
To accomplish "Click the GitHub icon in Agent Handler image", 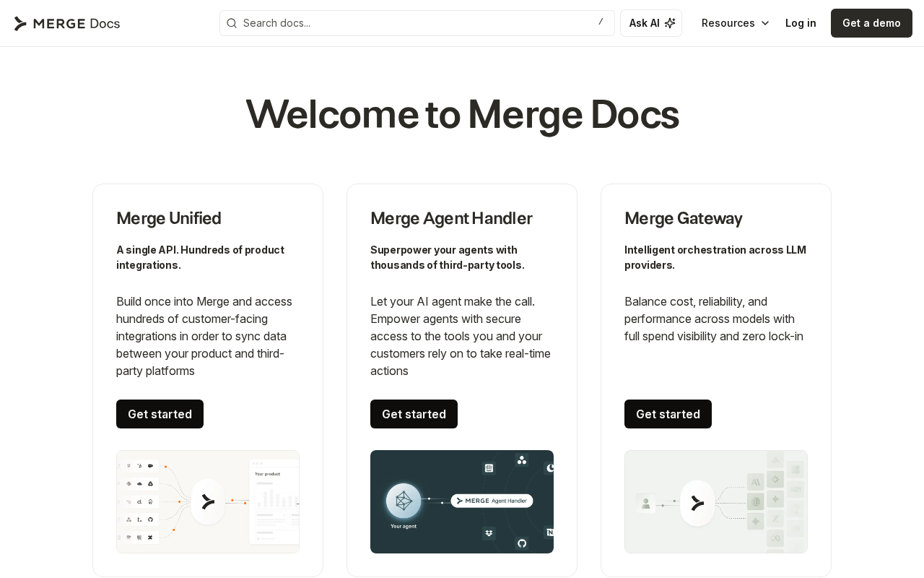I will coord(522,543).
